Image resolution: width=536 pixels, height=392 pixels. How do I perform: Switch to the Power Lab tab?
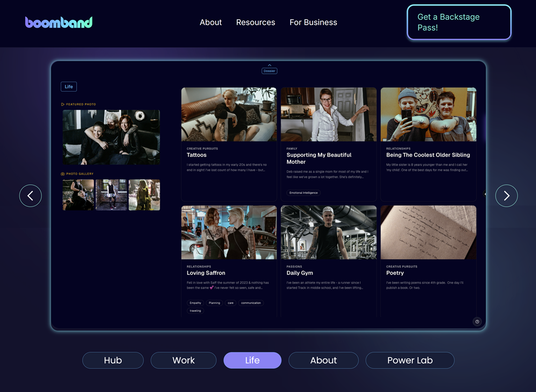point(409,360)
